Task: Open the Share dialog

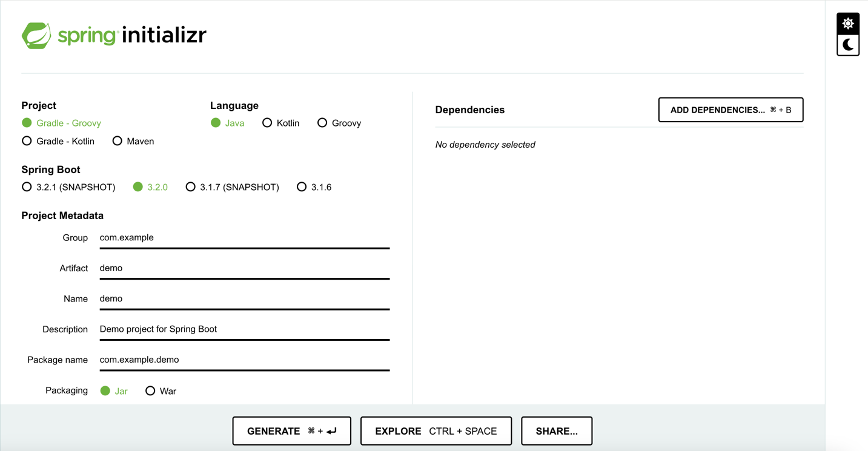Action: [x=557, y=431]
